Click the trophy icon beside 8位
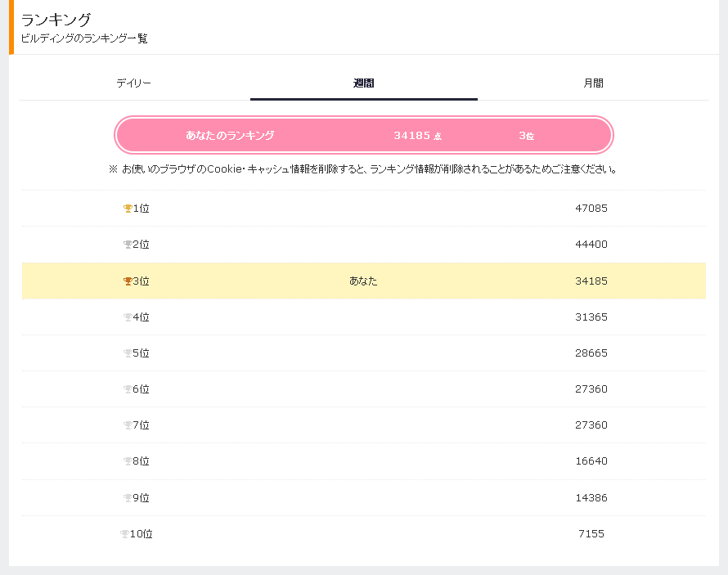The height and width of the screenshot is (575, 728). click(x=127, y=461)
